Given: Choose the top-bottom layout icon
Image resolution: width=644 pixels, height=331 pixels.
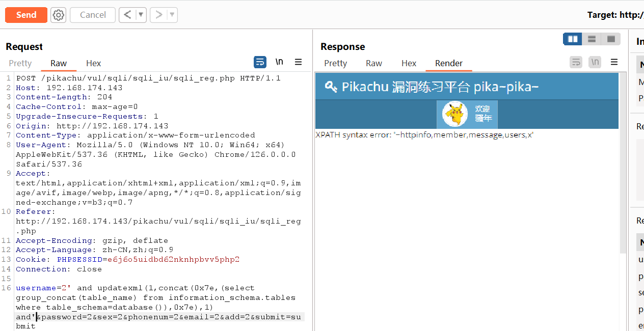Looking at the screenshot, I should click(592, 39).
